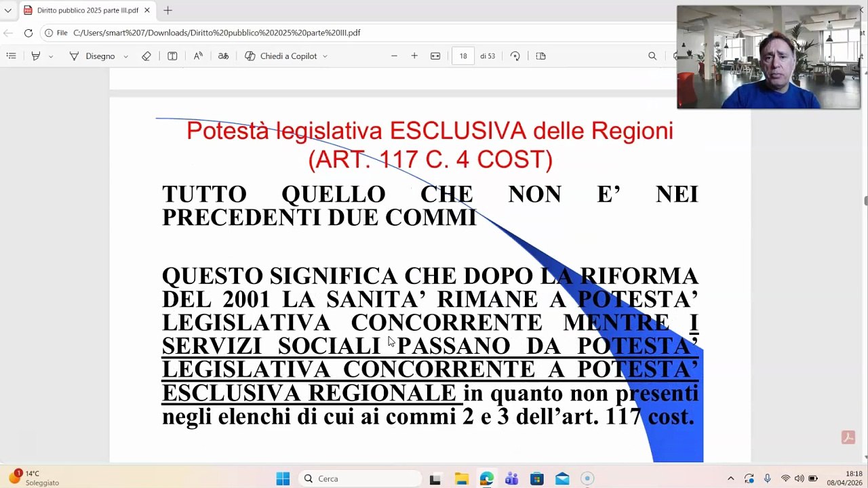The width and height of the screenshot is (868, 488).
Task: Click the Add text box tool
Action: tap(172, 56)
